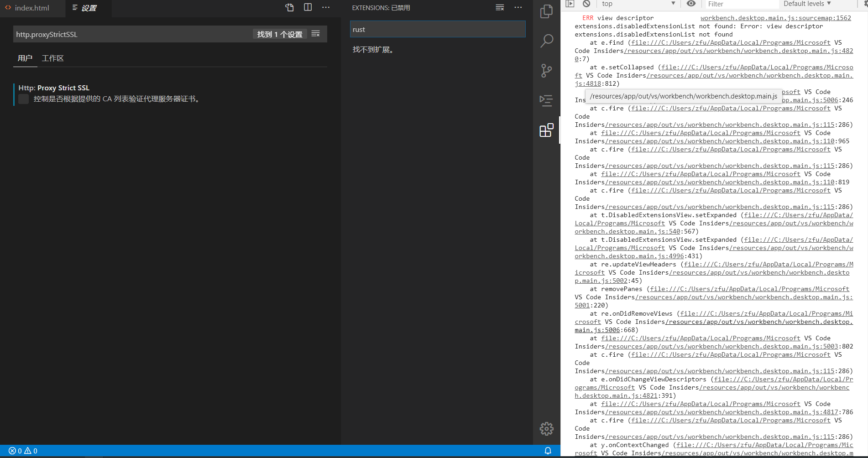Open the Search view in the activity bar
Viewport: 868px width, 458px height.
546,41
